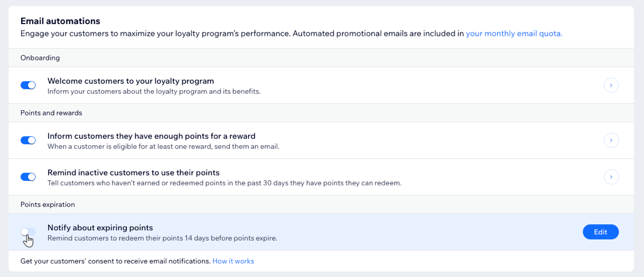Click the Points expiration section header
This screenshot has height=277, width=644.
tap(47, 204)
